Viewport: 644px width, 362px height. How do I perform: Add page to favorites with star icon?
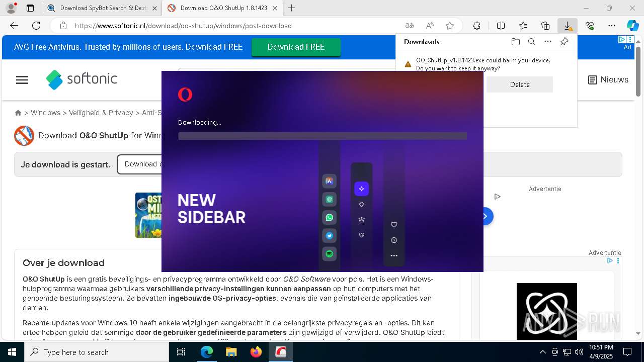click(x=450, y=26)
